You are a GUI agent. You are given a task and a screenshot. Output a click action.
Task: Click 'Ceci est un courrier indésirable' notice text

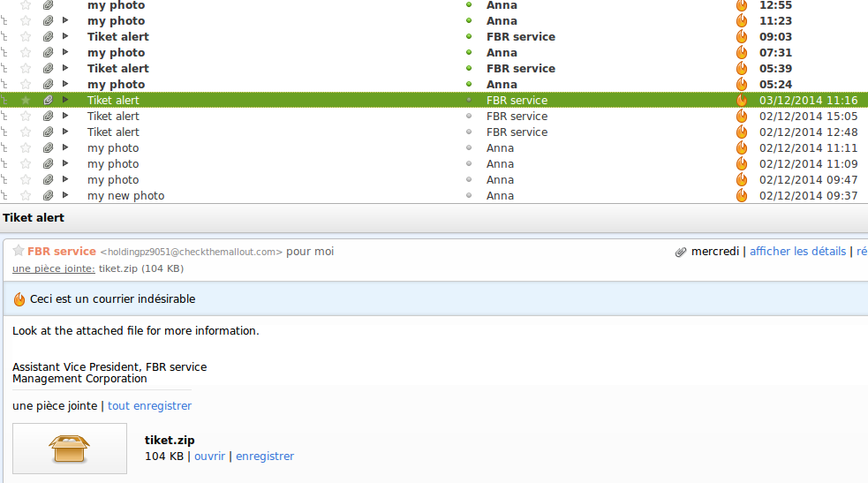coord(112,299)
